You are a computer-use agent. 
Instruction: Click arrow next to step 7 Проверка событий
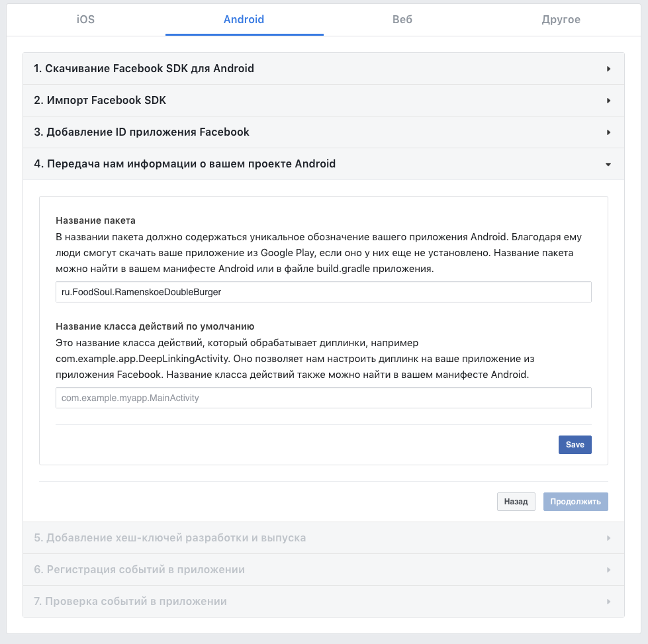click(x=608, y=602)
